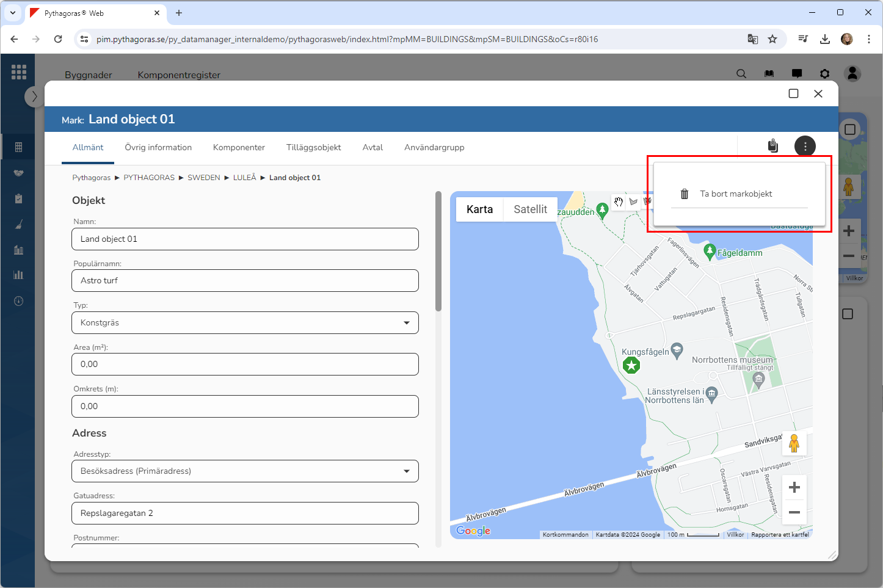Viewport: 883px width, 588px height.
Task: Open the broom icon in left sidebar
Action: click(18, 225)
